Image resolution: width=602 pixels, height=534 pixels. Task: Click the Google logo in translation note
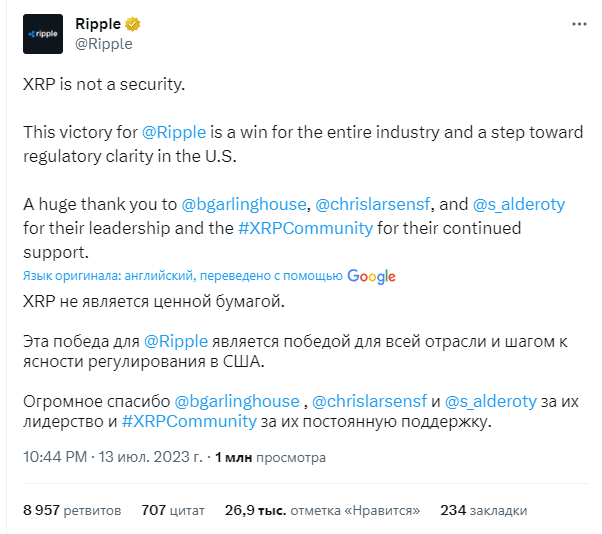(x=372, y=276)
